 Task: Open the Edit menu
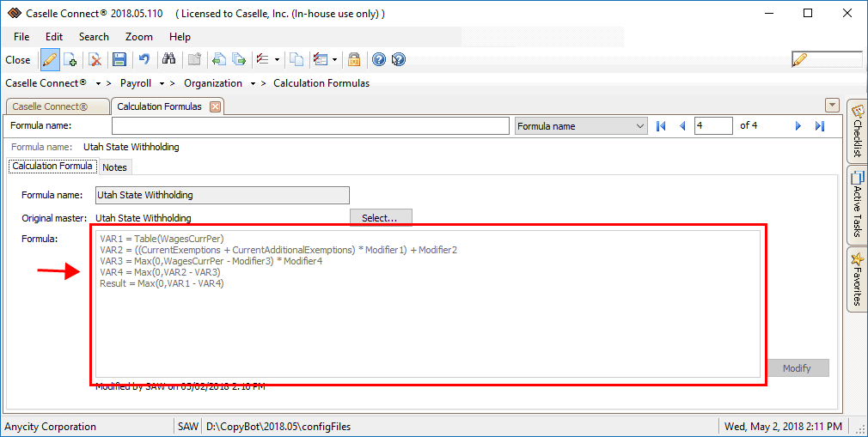53,37
